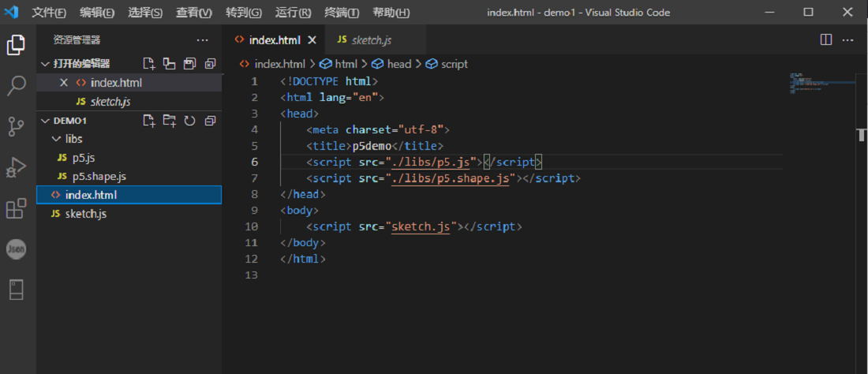The image size is (868, 374).
Task: Open the Source Control view
Action: [16, 127]
